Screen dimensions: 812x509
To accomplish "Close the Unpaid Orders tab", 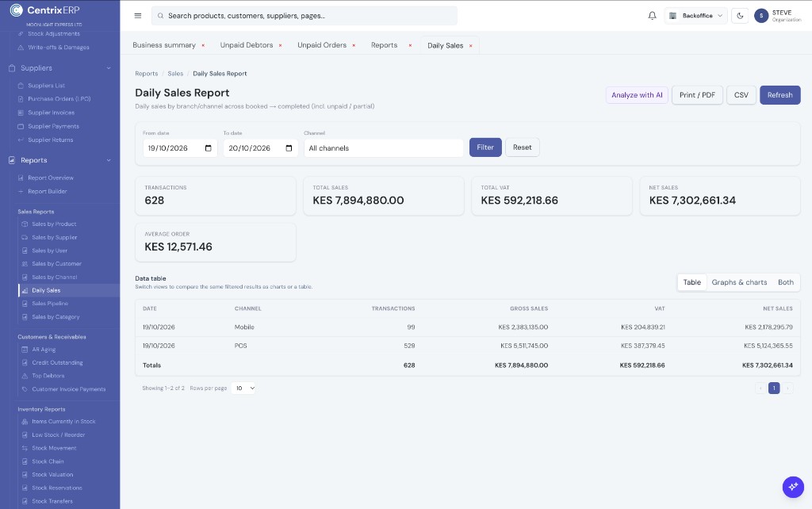I will tap(354, 45).
